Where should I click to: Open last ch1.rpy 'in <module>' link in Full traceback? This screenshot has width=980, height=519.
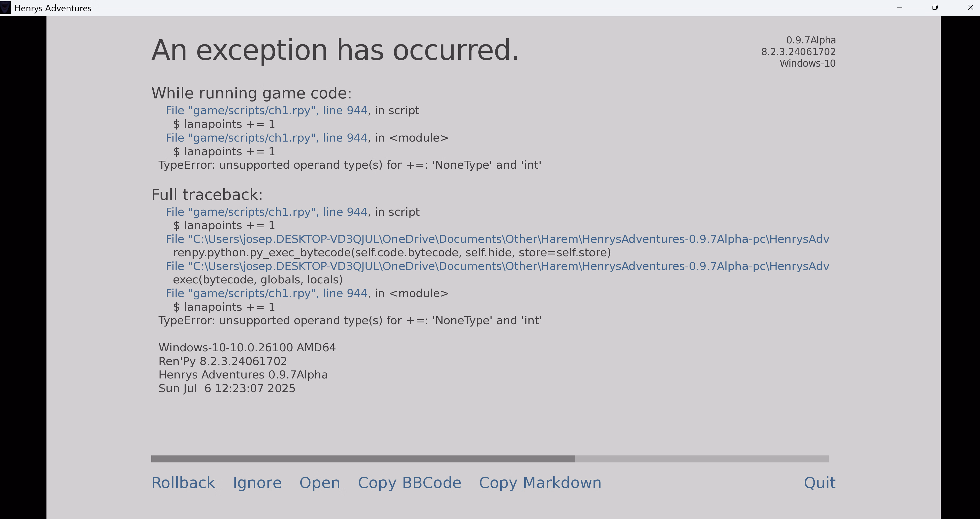pos(266,293)
